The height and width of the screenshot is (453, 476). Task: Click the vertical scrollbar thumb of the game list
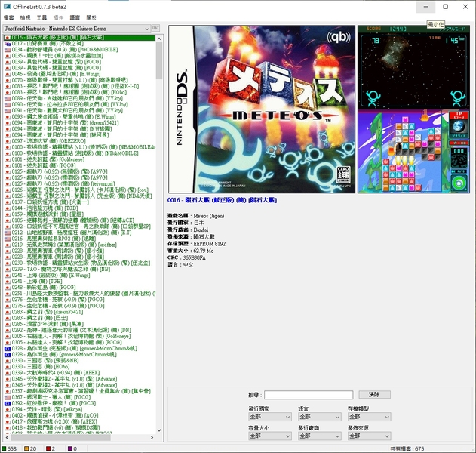(159, 60)
